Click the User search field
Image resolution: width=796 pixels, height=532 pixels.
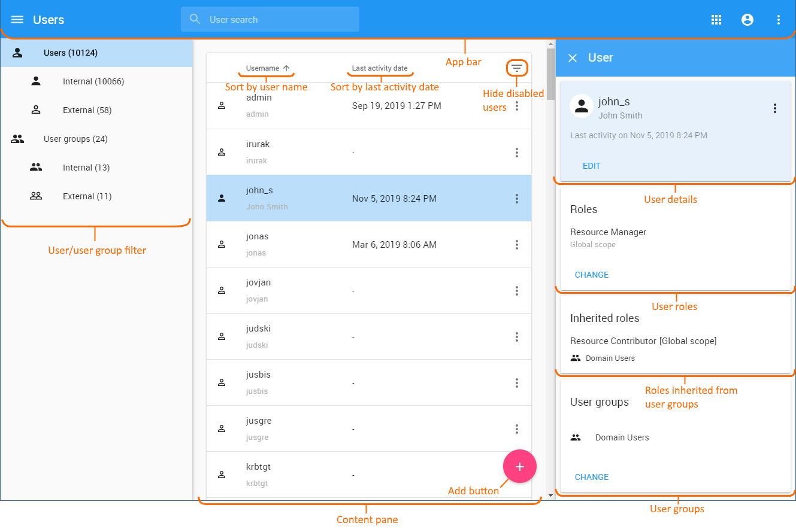coord(270,19)
